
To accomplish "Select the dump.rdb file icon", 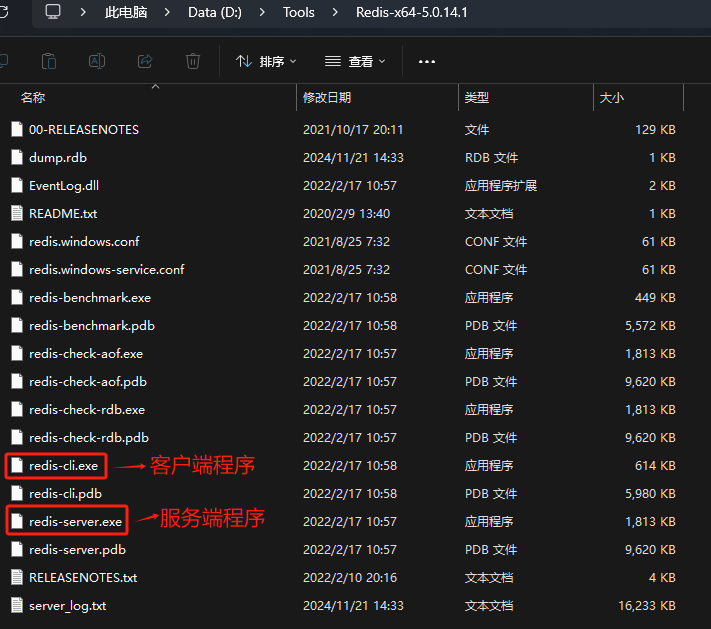I will click(17, 157).
